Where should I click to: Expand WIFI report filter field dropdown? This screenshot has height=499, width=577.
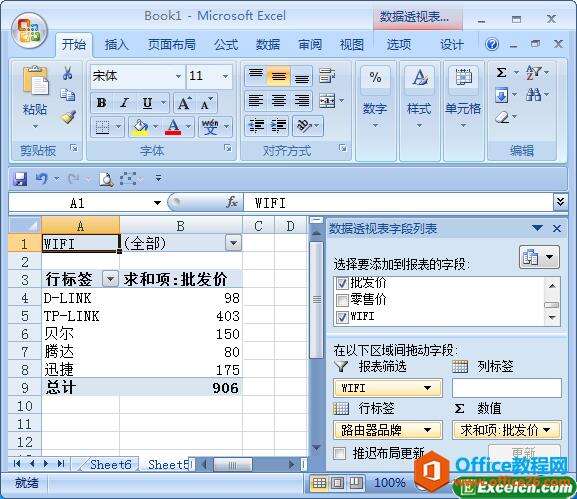427,388
